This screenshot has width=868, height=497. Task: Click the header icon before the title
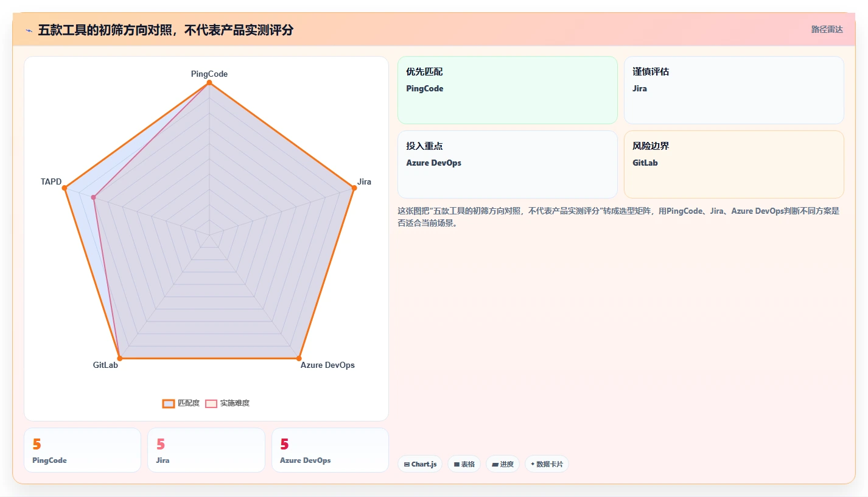[29, 30]
